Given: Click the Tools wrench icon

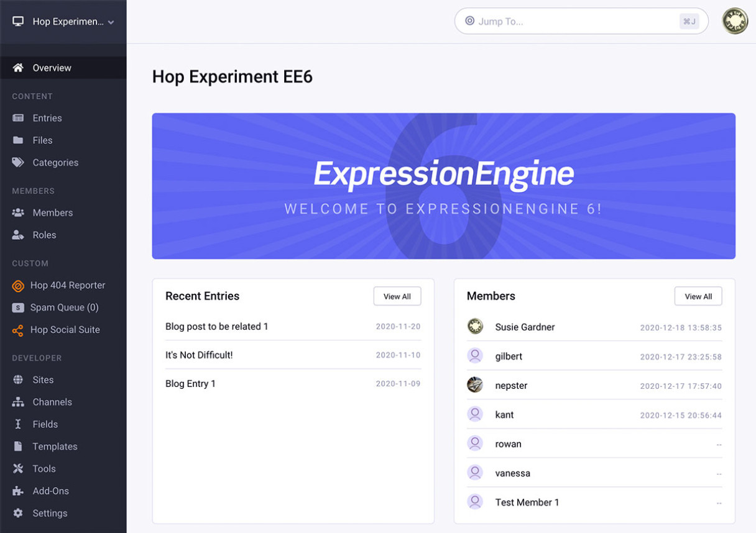Looking at the screenshot, I should (17, 468).
